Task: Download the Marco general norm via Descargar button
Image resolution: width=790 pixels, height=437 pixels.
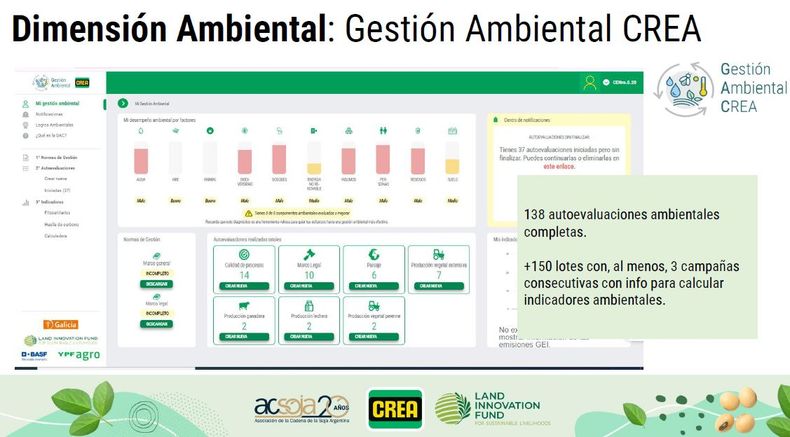Action: (156, 284)
